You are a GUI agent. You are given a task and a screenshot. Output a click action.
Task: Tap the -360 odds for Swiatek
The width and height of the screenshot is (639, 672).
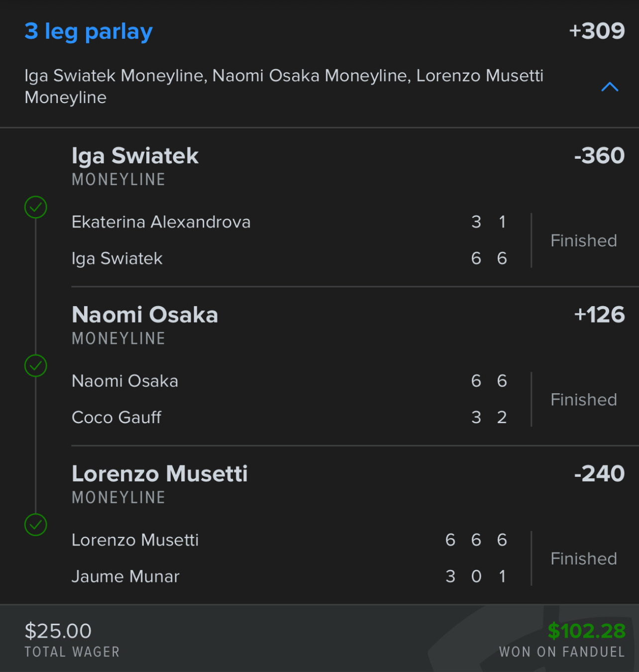[599, 156]
